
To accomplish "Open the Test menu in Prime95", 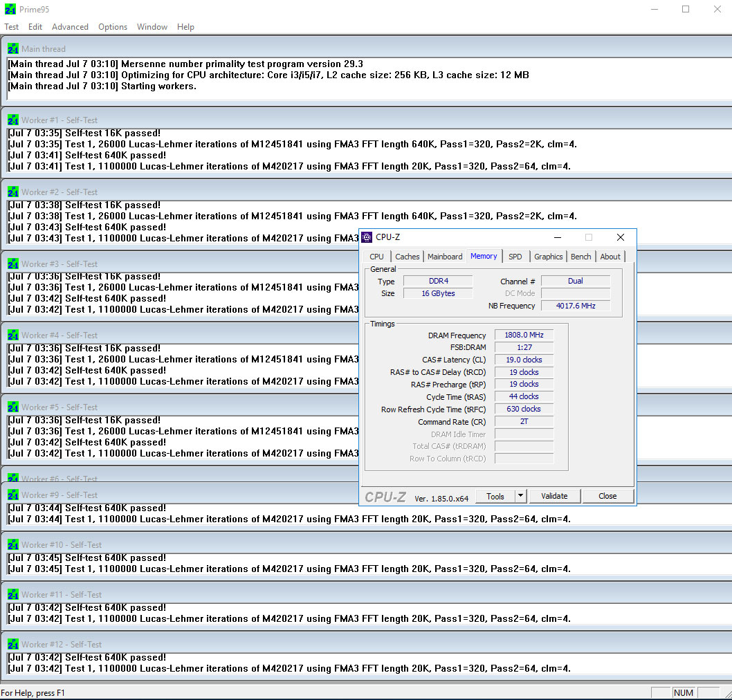I will [x=11, y=27].
